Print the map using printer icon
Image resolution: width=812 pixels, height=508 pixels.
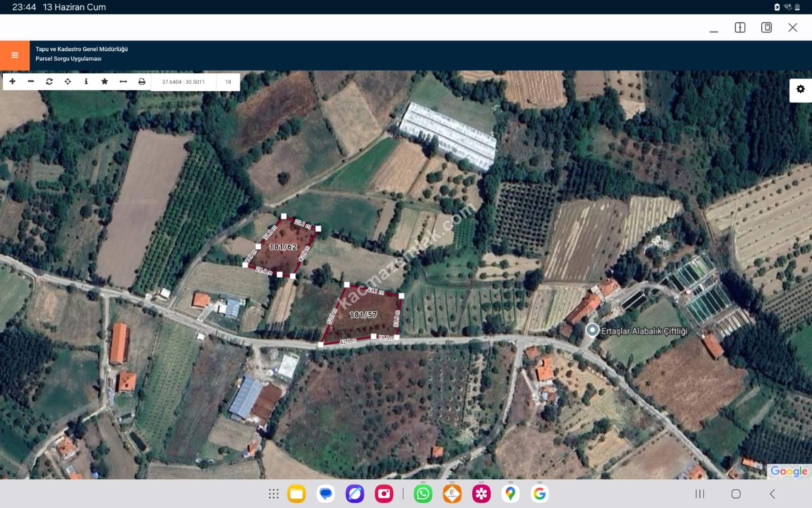(x=141, y=81)
